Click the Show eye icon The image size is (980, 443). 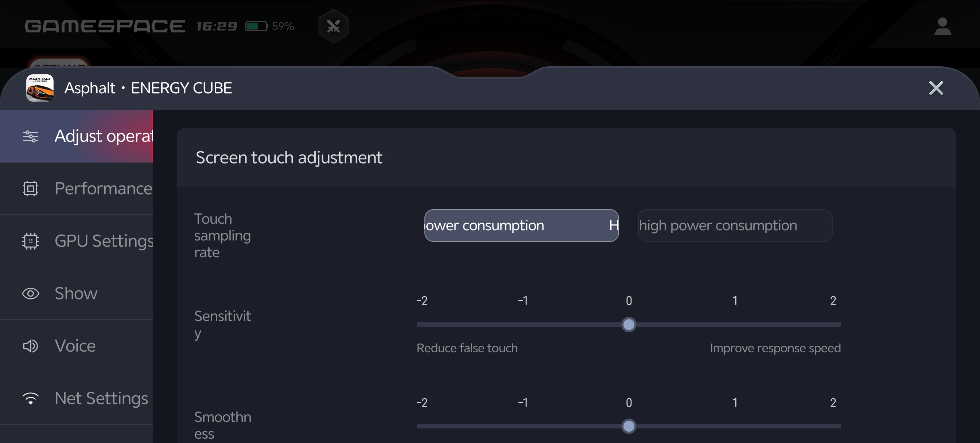coord(30,294)
